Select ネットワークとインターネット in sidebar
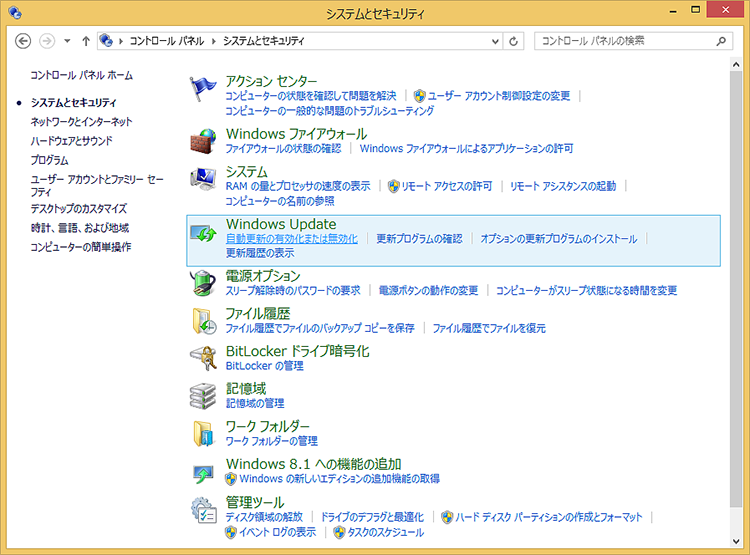Viewport: 750px width, 555px height. 81,122
